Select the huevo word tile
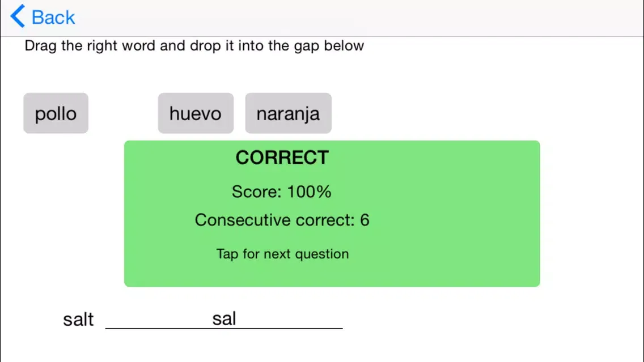This screenshot has height=362, width=644. pyautogui.click(x=196, y=113)
